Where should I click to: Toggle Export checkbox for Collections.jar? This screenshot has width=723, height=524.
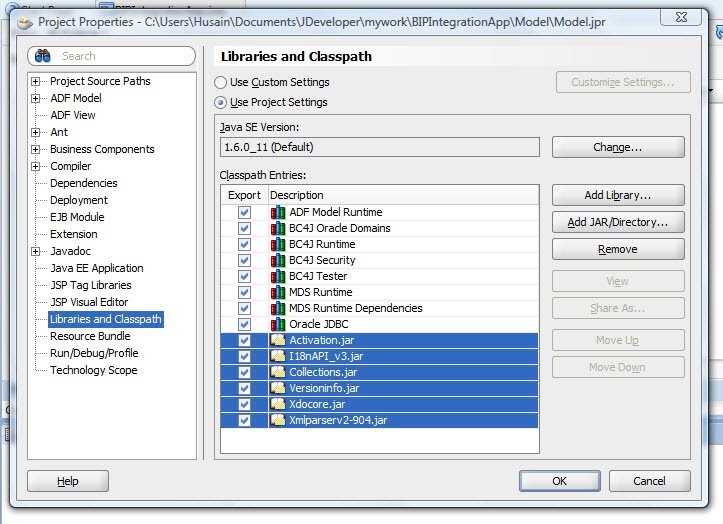pos(244,372)
